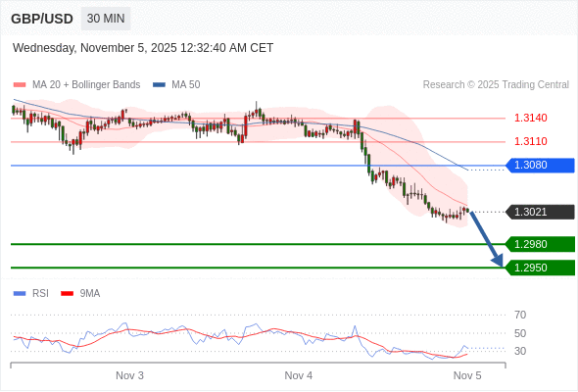Click the RSI 30 axis label
Screen dimensions: 578x392
(520, 351)
